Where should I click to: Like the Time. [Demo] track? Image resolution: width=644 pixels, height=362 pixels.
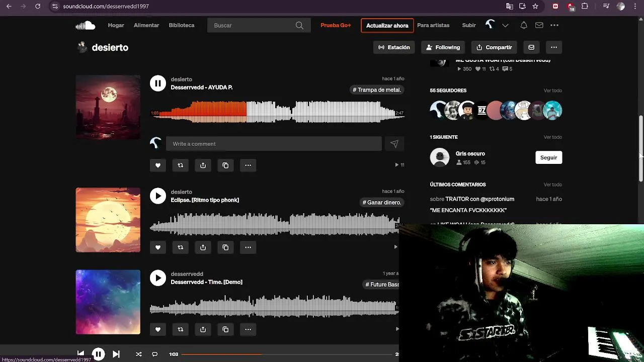158,329
